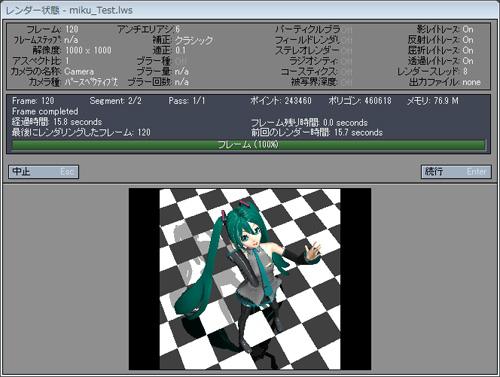The image size is (500, 377).
Task: Click the '前回のレンダー時間: 15.7 seconds' text
Action: [317, 132]
